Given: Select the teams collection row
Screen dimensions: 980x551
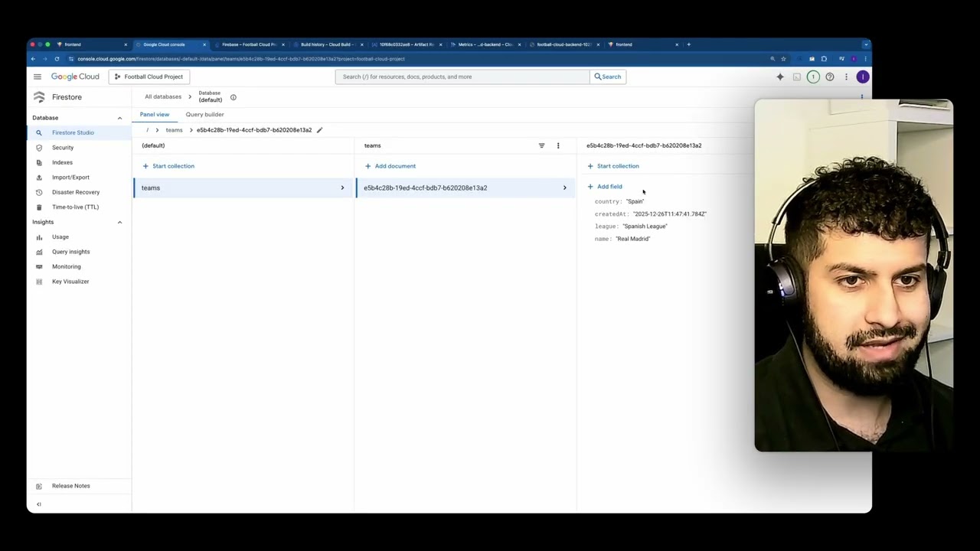Looking at the screenshot, I should click(243, 187).
